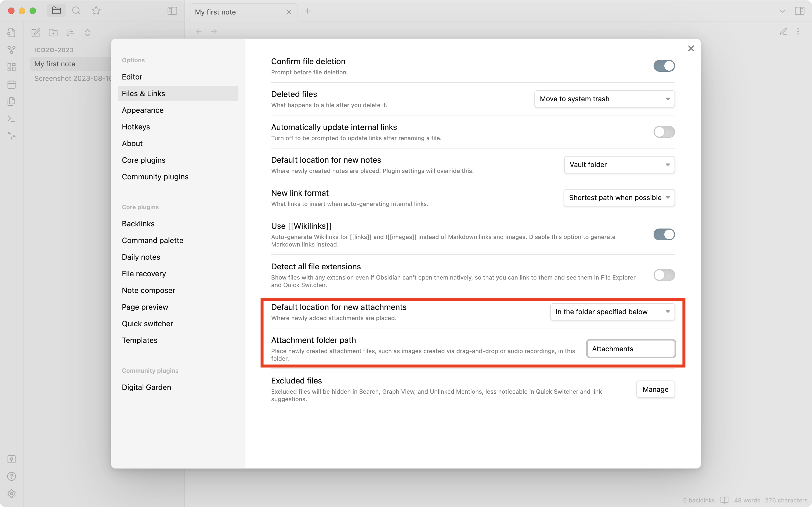Select Default location for new notes dropdown
This screenshot has height=507, width=812.
[619, 164]
